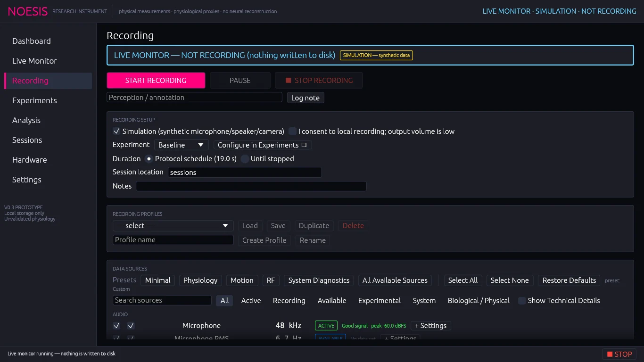
Task: Click the Rename profile button
Action: click(x=313, y=240)
